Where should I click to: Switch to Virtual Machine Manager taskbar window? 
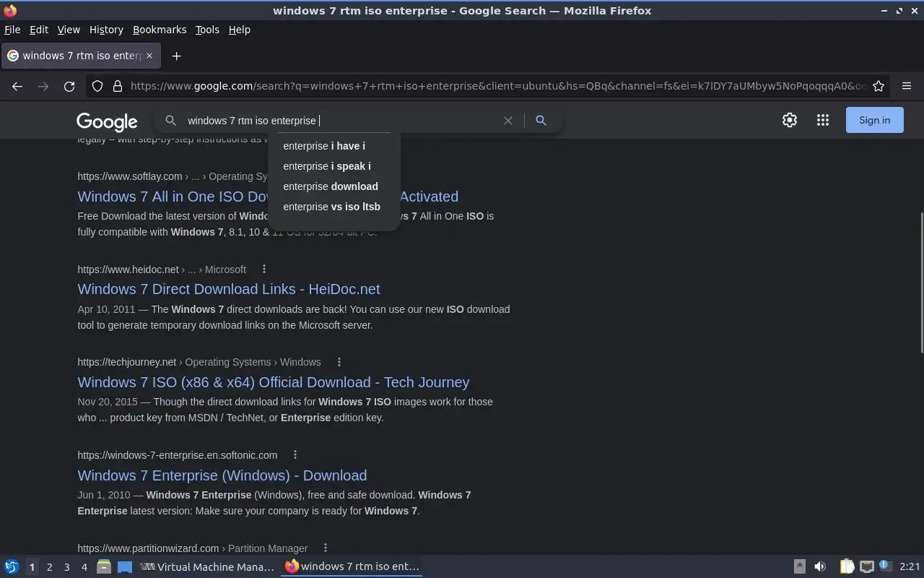point(207,567)
